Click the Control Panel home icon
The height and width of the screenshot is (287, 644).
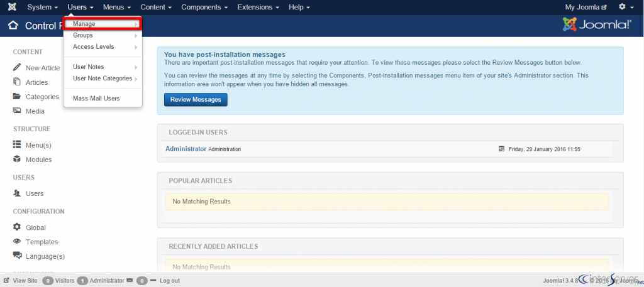(13, 26)
